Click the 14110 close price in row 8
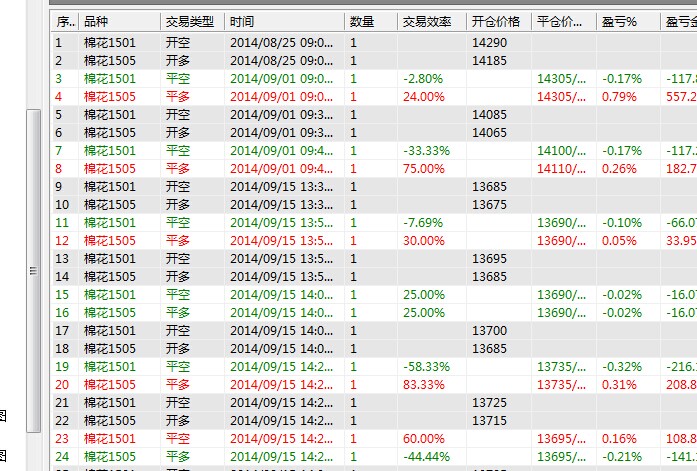697x471 pixels. click(561, 168)
